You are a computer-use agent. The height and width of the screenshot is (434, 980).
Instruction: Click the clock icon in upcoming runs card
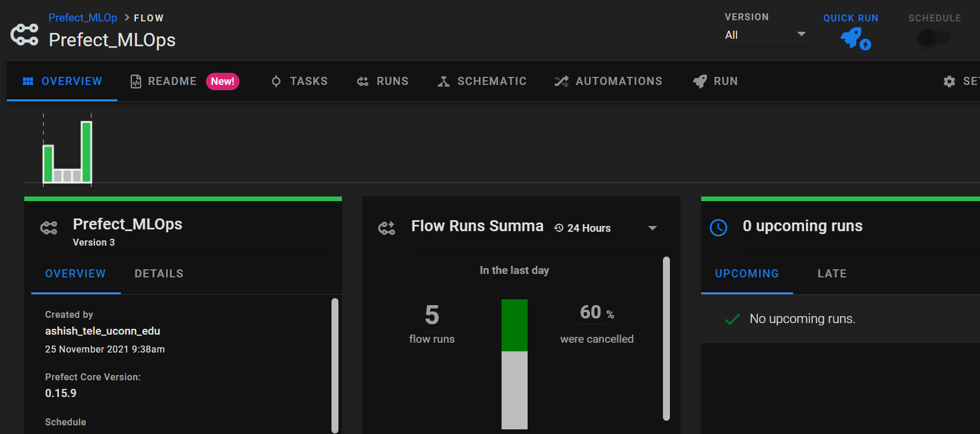(719, 228)
